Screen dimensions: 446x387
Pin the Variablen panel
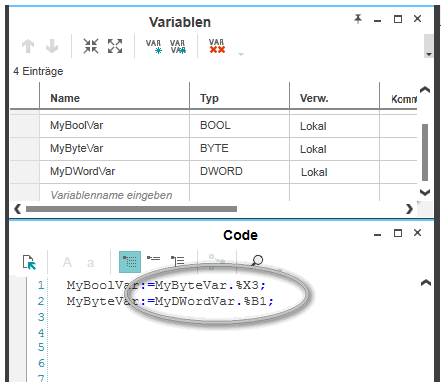[358, 19]
